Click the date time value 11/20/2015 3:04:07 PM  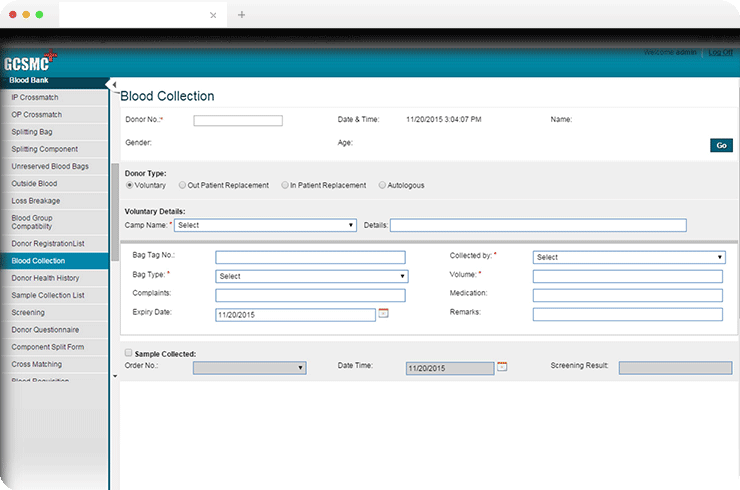pyautogui.click(x=444, y=119)
